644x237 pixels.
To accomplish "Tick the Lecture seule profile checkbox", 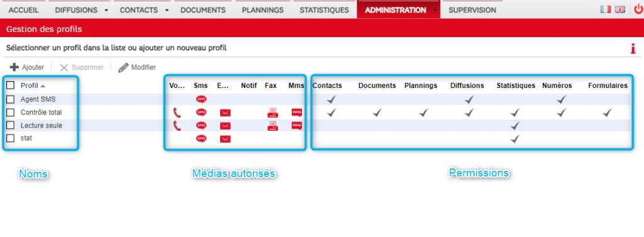I will coord(11,125).
